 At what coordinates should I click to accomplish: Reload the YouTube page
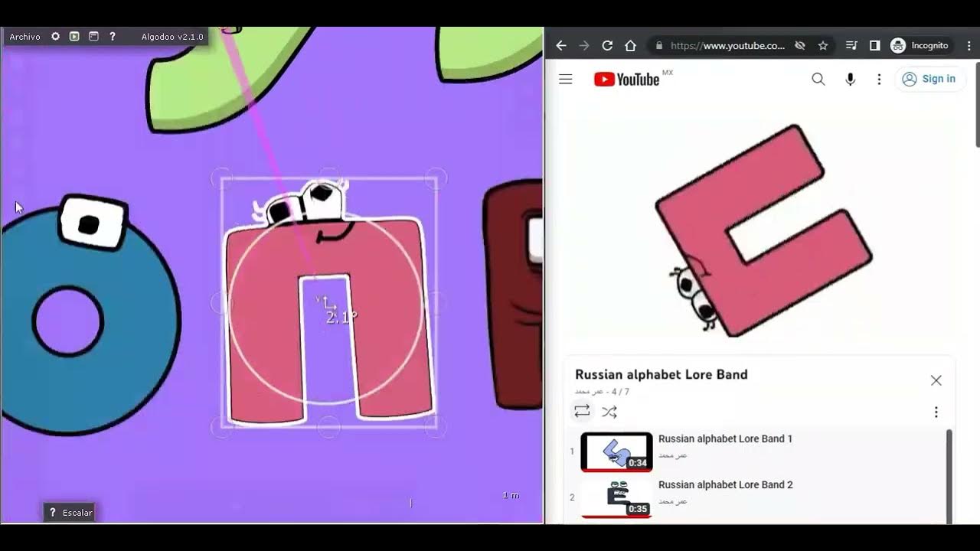click(607, 46)
